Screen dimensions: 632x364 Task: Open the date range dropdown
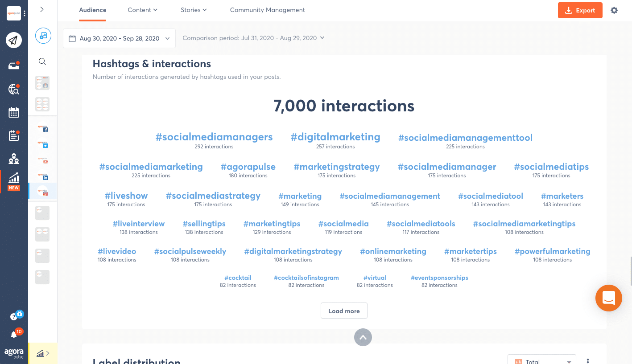[x=119, y=38]
